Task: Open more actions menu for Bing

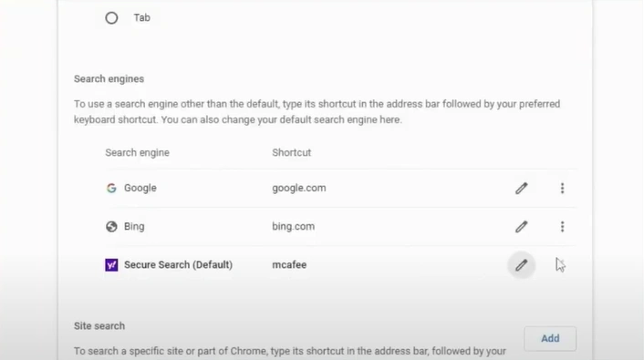Action: (x=562, y=227)
